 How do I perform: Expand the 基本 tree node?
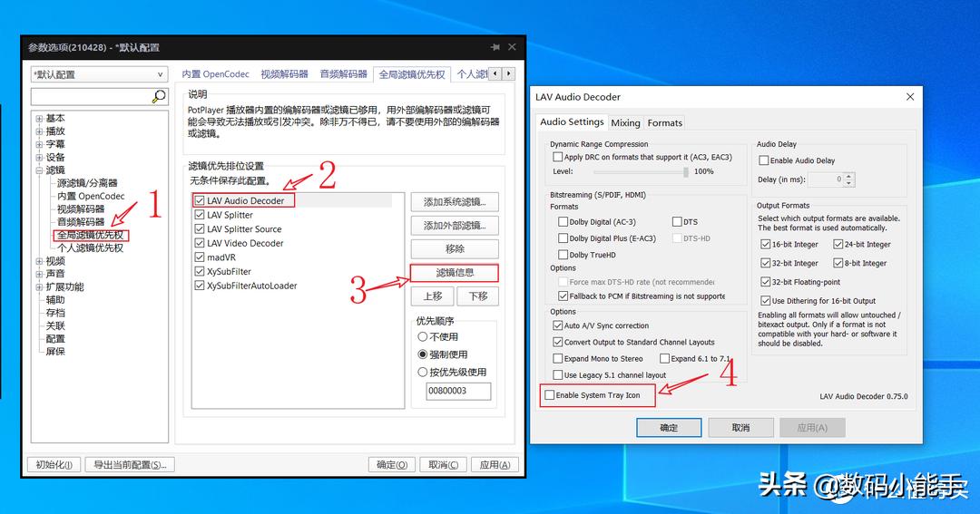coord(39,118)
